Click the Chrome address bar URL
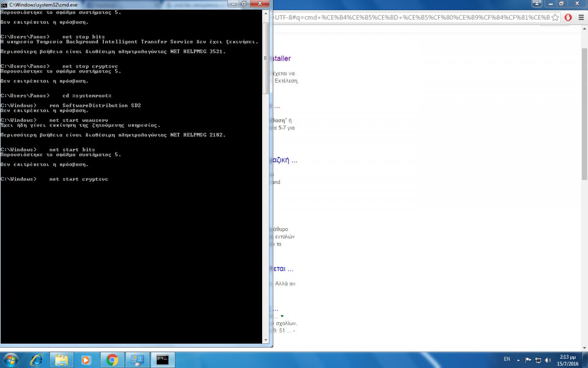This screenshot has width=588, height=368. tap(411, 17)
